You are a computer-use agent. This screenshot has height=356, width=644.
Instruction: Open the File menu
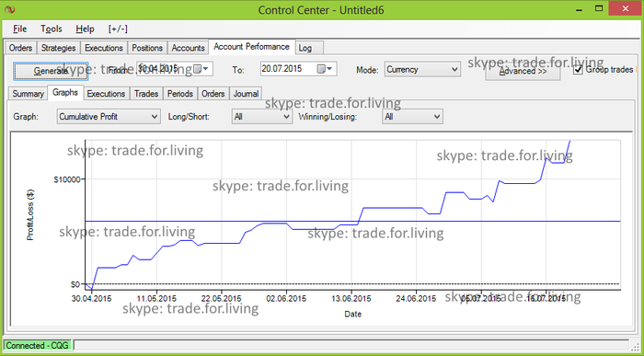pos(19,29)
